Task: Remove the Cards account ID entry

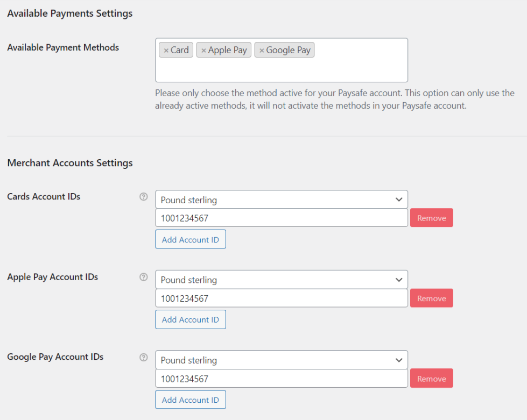Action: tap(431, 218)
